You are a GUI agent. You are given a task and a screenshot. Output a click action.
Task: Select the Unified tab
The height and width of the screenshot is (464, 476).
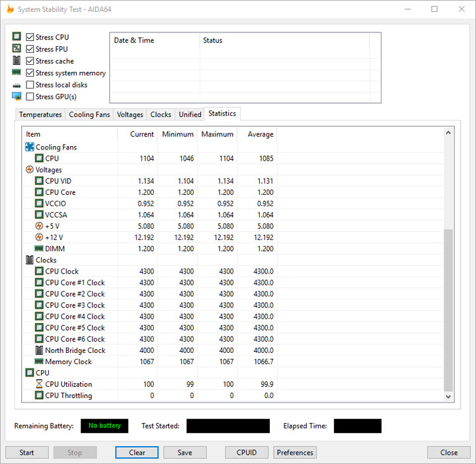pos(190,114)
